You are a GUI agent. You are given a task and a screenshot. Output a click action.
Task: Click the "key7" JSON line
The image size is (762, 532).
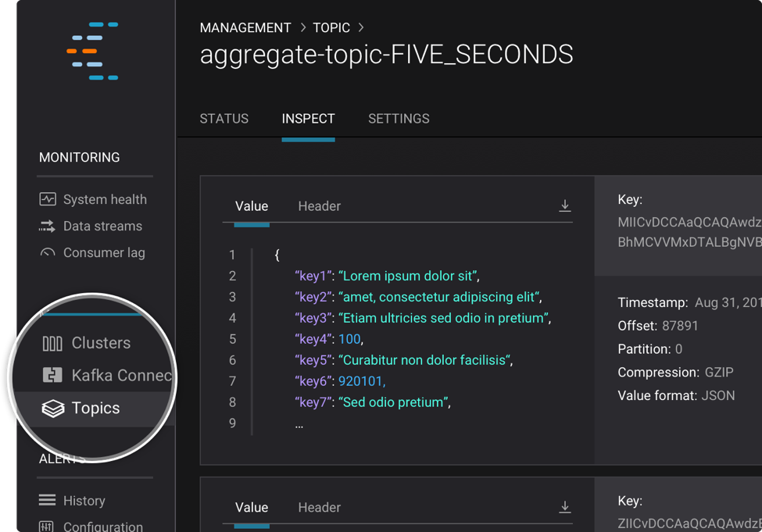click(x=373, y=402)
